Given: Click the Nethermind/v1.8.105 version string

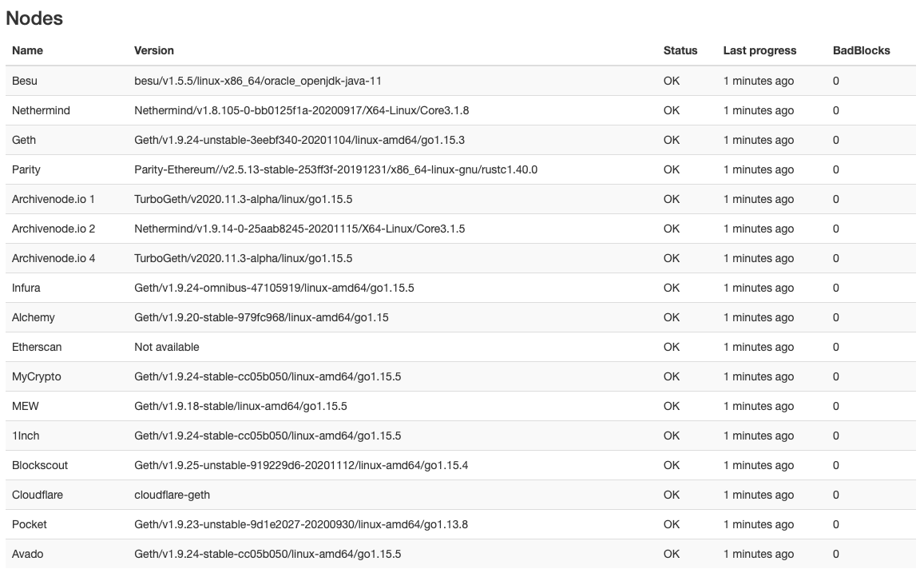Looking at the screenshot, I should tap(301, 110).
